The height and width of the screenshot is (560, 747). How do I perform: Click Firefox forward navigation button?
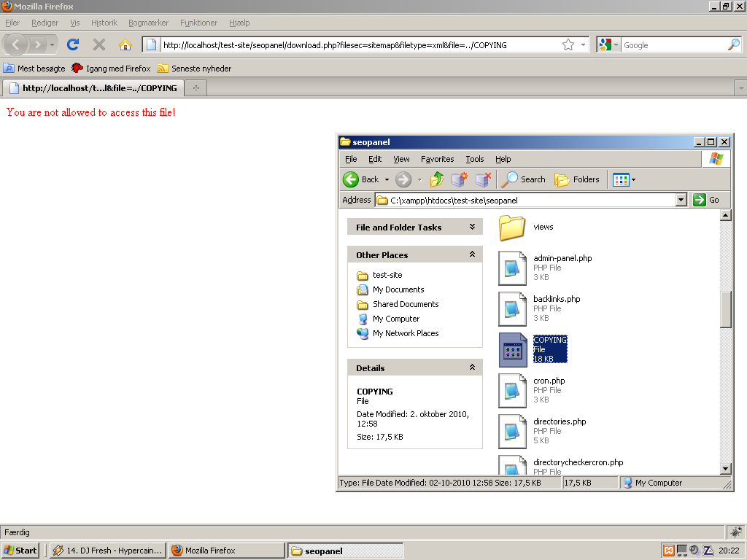coord(37,44)
